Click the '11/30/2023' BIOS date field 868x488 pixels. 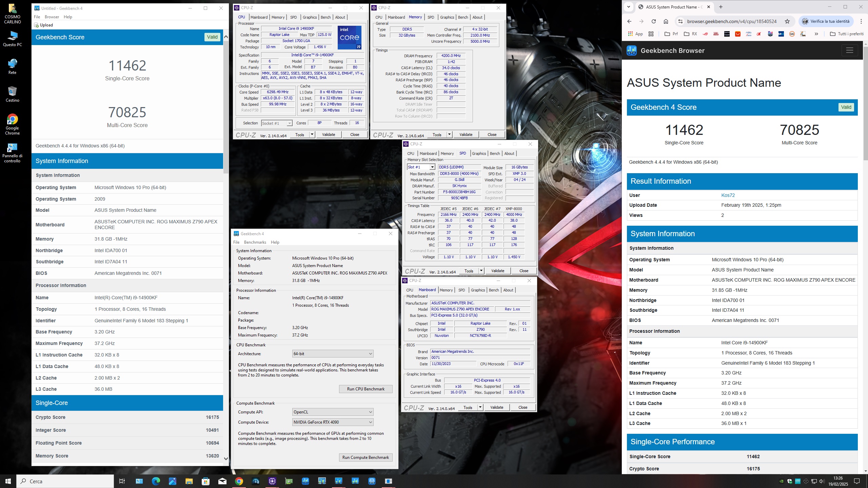[x=453, y=364]
